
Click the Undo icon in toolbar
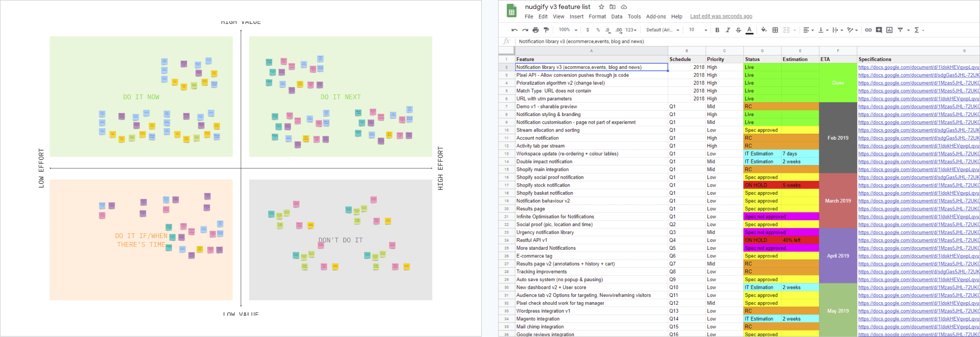(x=514, y=30)
